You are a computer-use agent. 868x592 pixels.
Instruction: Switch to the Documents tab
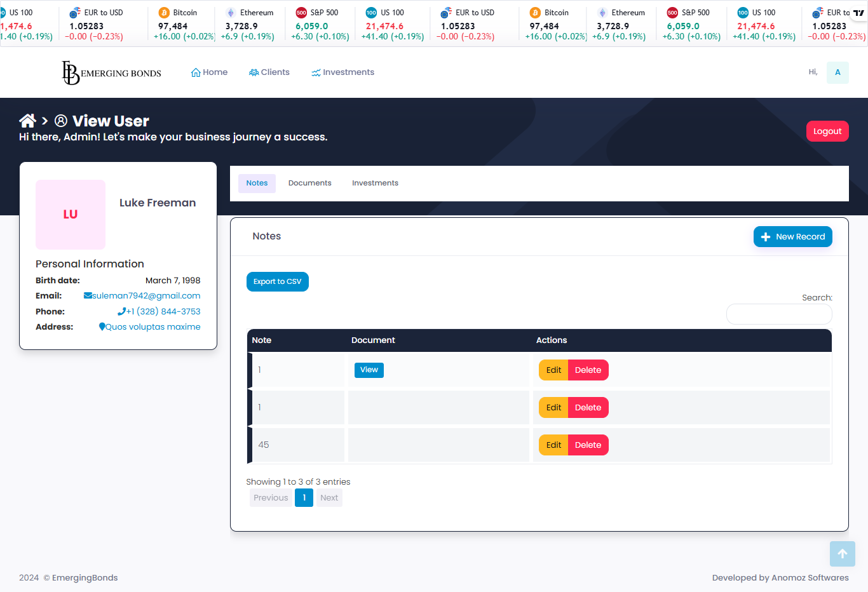(x=309, y=183)
